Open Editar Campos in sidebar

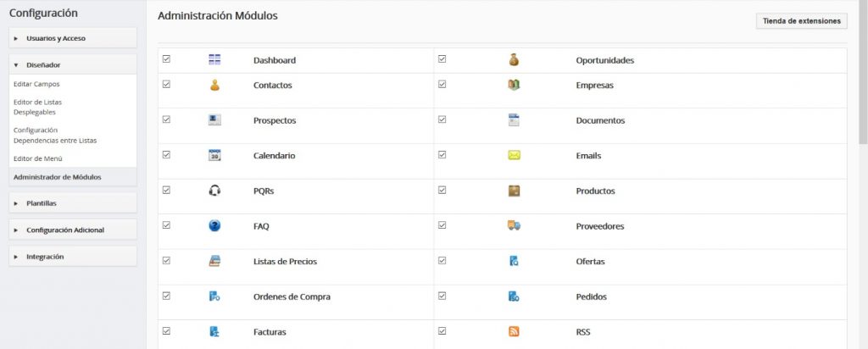pyautogui.click(x=36, y=84)
